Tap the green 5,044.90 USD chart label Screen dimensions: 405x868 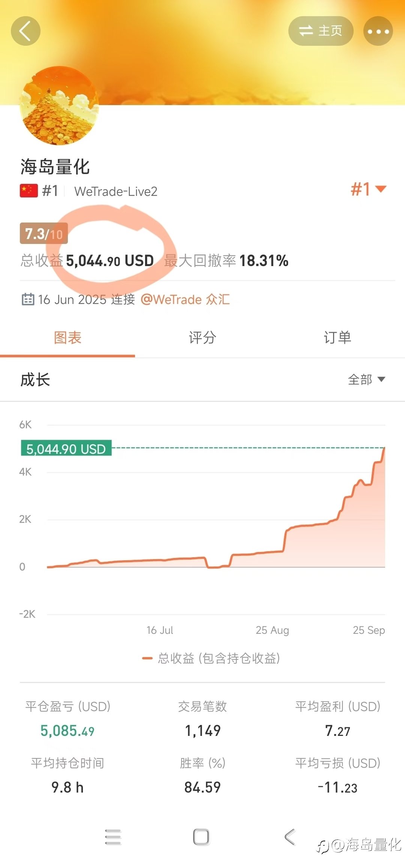tap(66, 448)
